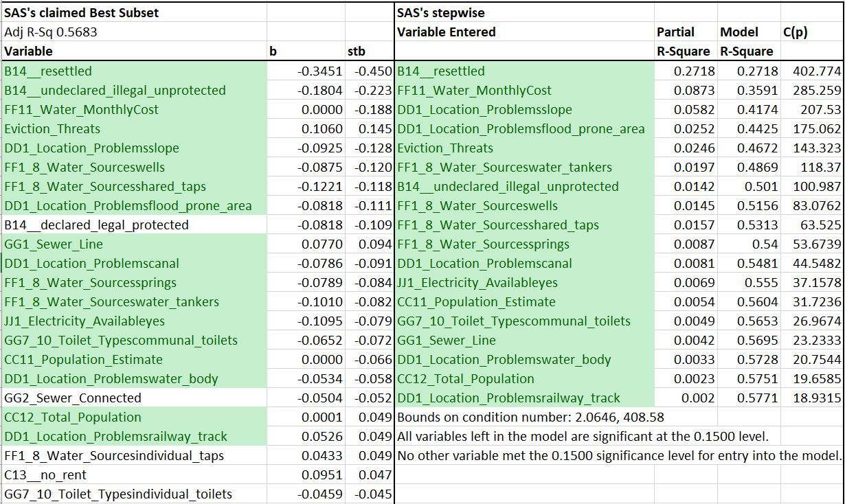This screenshot has height=504, width=845.
Task: Select the 'SAS's stepwise' title cell
Action: click(440, 12)
